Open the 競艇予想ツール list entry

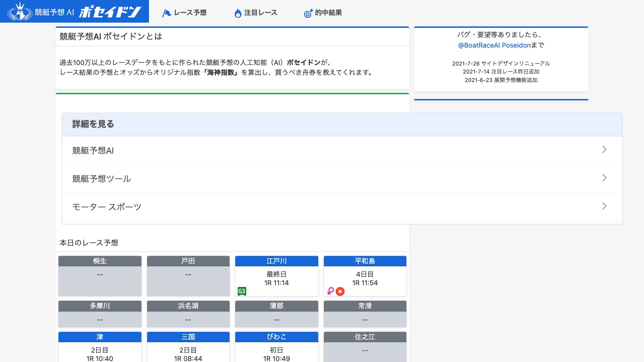[342, 179]
